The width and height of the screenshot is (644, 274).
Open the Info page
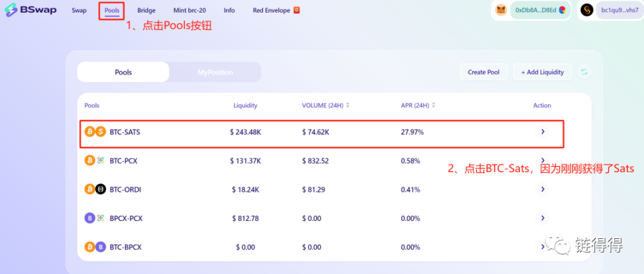pos(229,10)
